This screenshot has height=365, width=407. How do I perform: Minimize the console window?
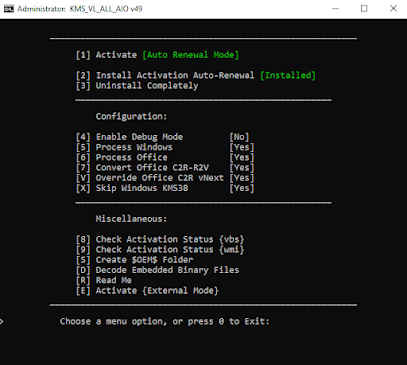pyautogui.click(x=335, y=9)
